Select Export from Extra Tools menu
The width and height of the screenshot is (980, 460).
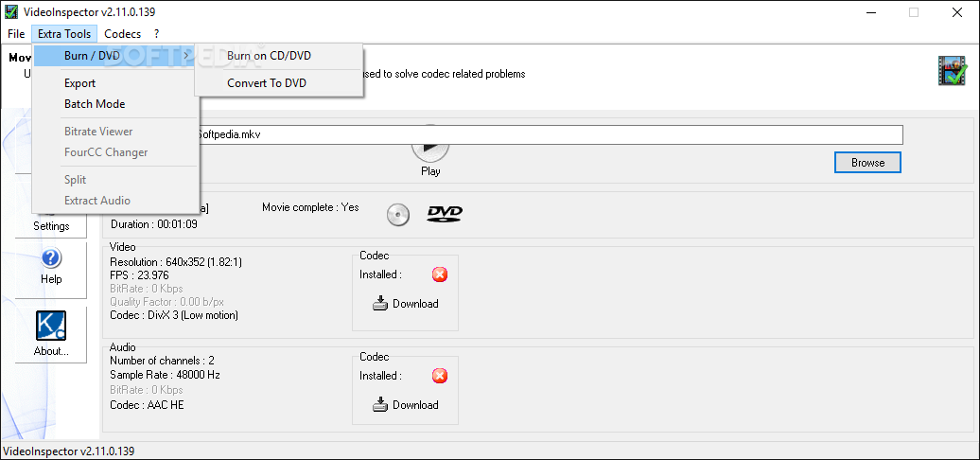click(80, 83)
